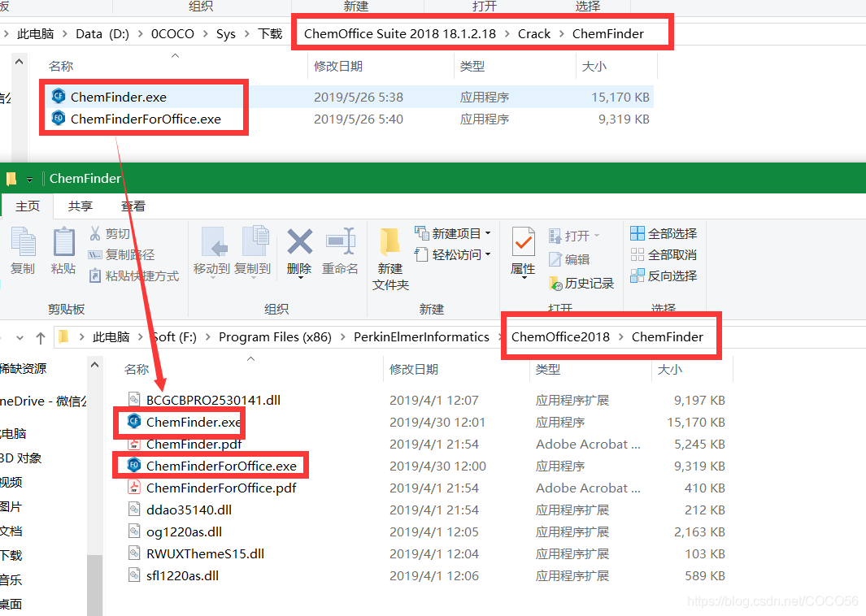Click 0COCO breadcrumb in upper window
This screenshot has width=866, height=616.
pos(173,33)
